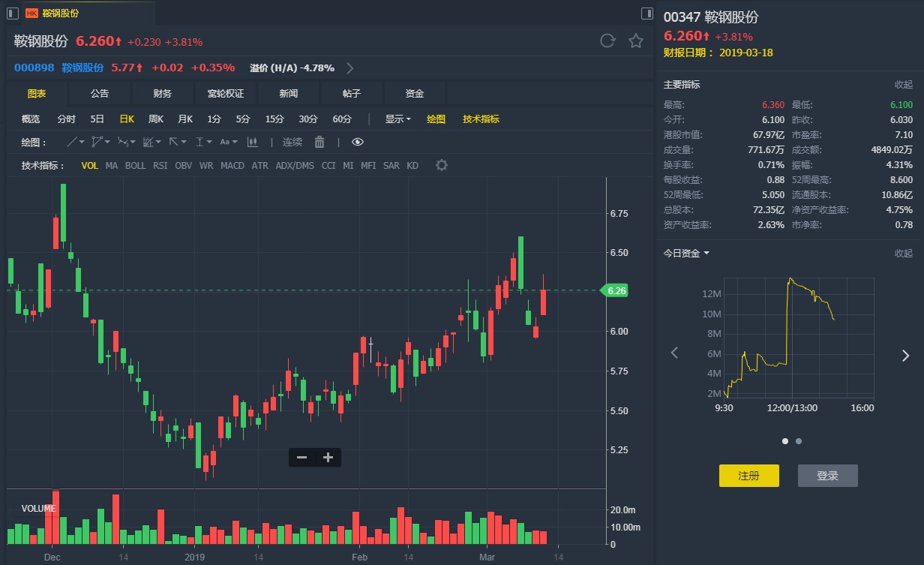Select the 60分 timeframe

click(342, 119)
